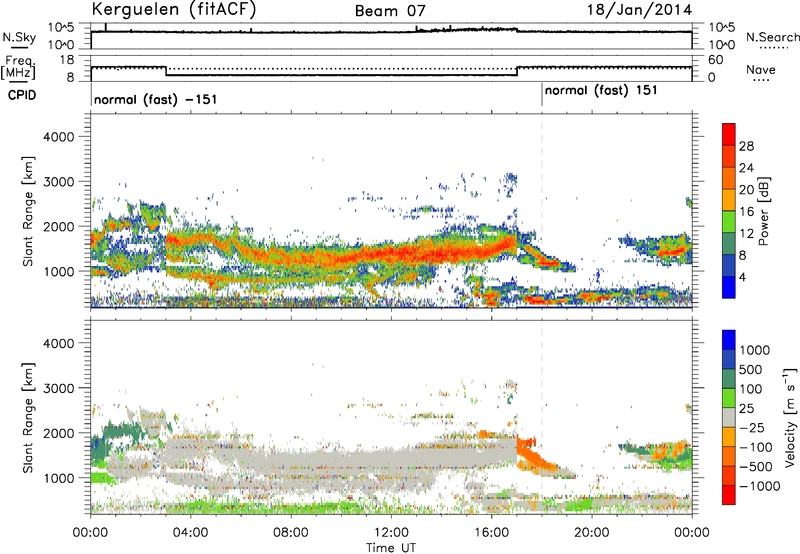Click the "-100" tick on the velocity colorbar

coord(756,447)
